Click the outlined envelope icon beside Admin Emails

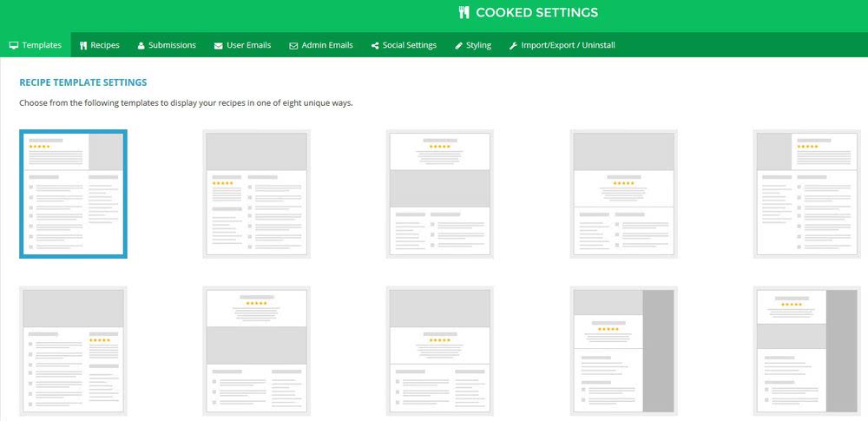(x=293, y=45)
